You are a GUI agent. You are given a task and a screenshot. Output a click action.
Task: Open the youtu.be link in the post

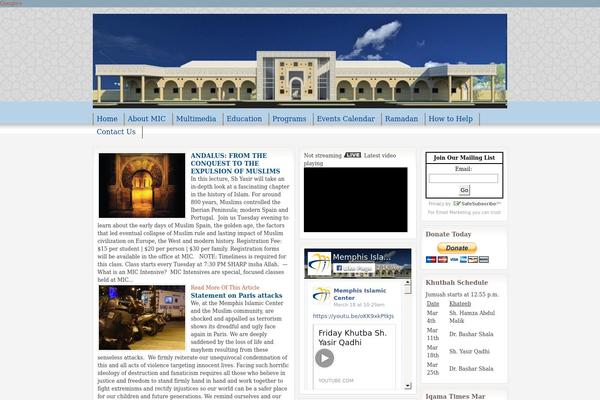pyautogui.click(x=353, y=316)
